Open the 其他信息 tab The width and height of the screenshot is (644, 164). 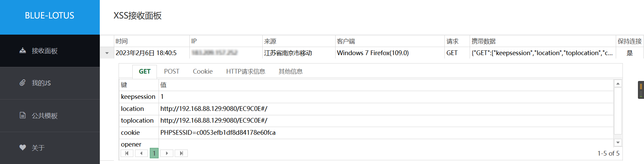291,71
